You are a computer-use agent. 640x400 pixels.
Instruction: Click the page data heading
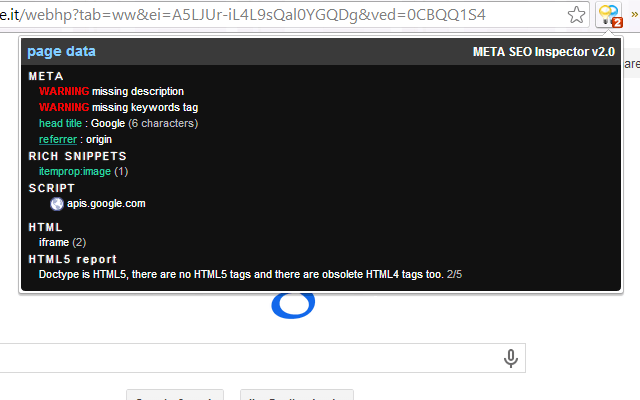point(62,51)
